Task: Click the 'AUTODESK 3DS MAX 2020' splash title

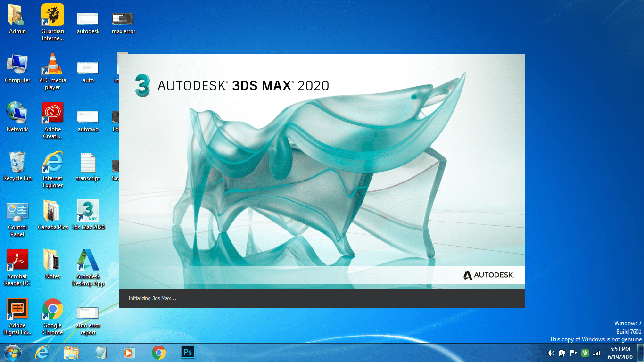Action: [243, 86]
